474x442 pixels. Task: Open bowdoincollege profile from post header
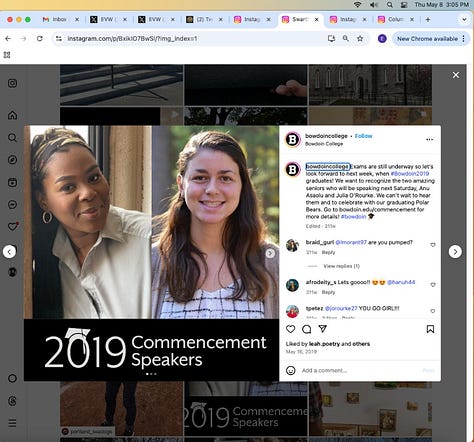tap(326, 136)
